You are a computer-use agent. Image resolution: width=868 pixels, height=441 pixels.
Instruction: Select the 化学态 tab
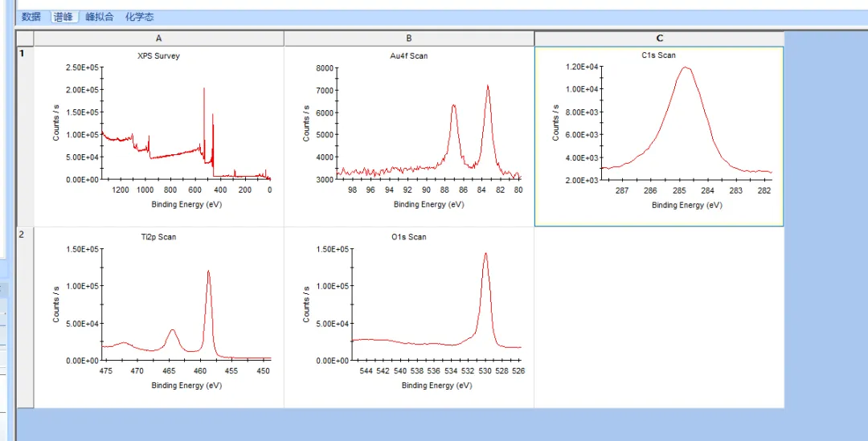(139, 17)
